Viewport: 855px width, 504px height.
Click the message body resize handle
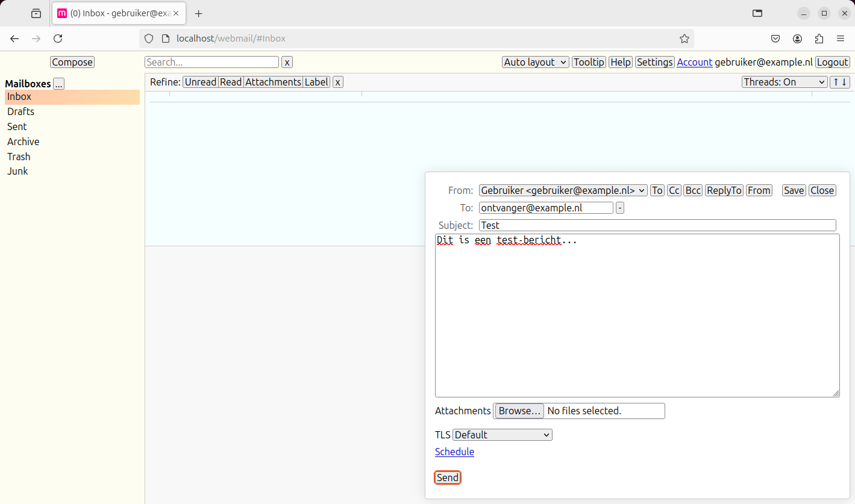click(836, 393)
